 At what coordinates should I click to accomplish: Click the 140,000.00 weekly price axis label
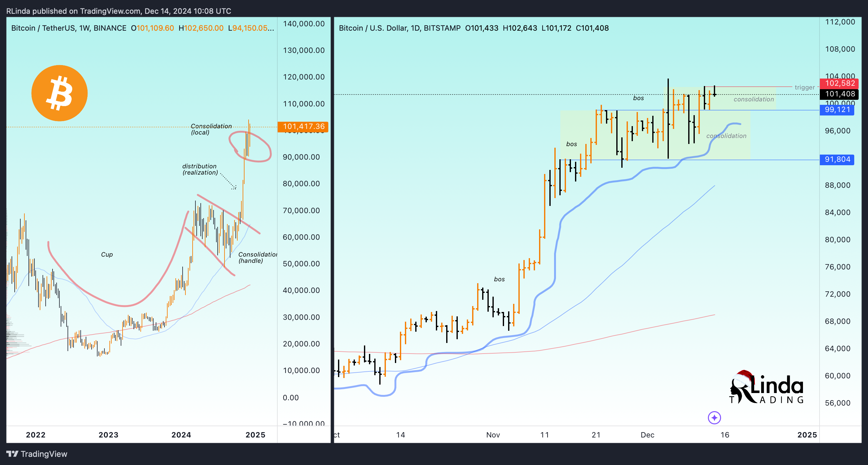coord(304,23)
